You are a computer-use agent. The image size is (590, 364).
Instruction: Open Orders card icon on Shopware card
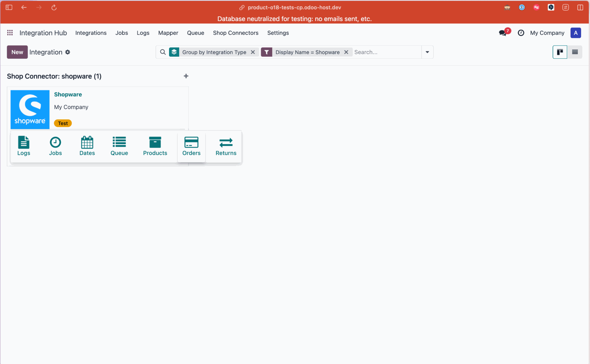tap(191, 146)
